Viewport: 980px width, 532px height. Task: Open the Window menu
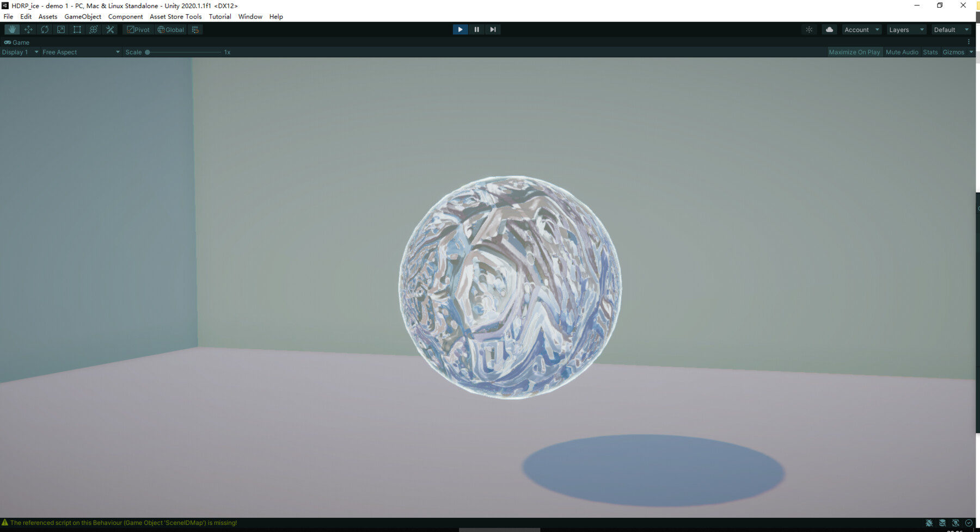click(250, 16)
